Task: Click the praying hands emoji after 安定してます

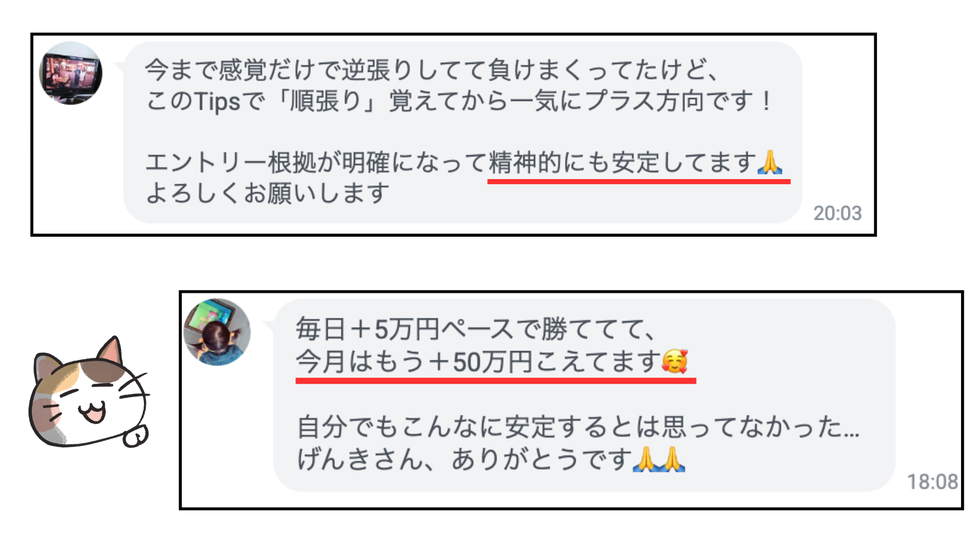Action: click(770, 162)
